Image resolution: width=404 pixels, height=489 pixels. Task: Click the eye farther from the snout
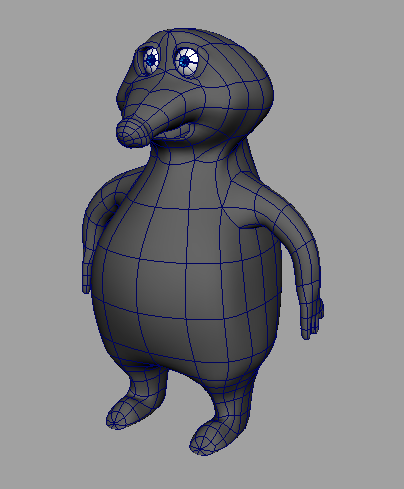[186, 62]
